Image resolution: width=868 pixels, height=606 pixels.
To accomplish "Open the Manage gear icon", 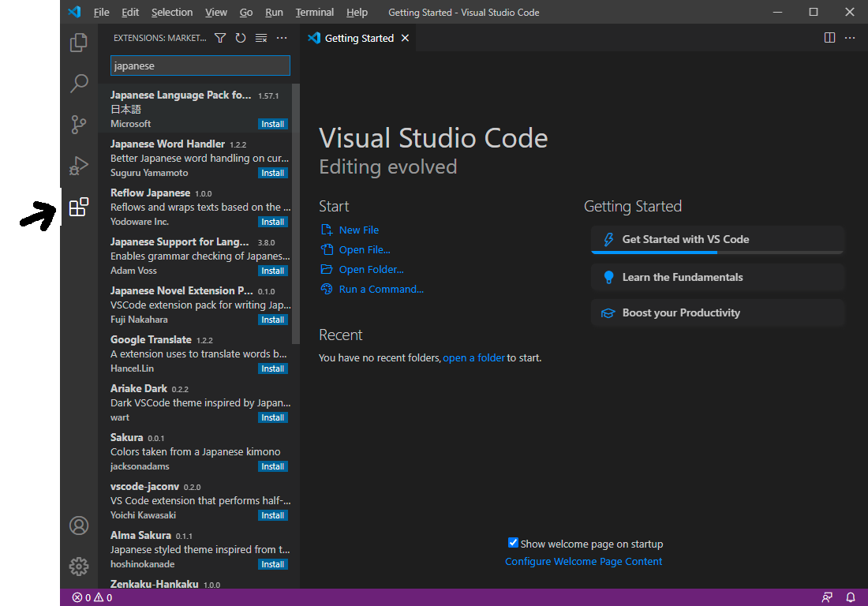I will [x=79, y=567].
